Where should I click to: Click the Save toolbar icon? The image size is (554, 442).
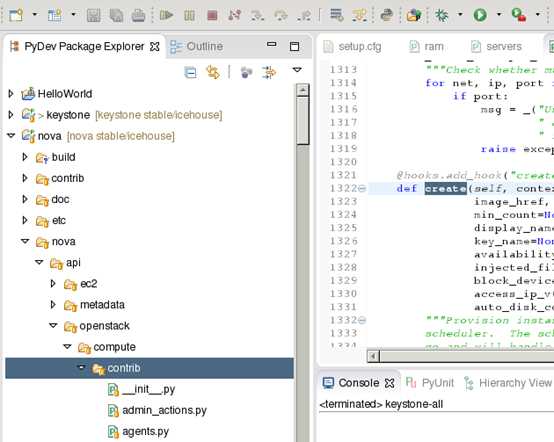(x=94, y=15)
